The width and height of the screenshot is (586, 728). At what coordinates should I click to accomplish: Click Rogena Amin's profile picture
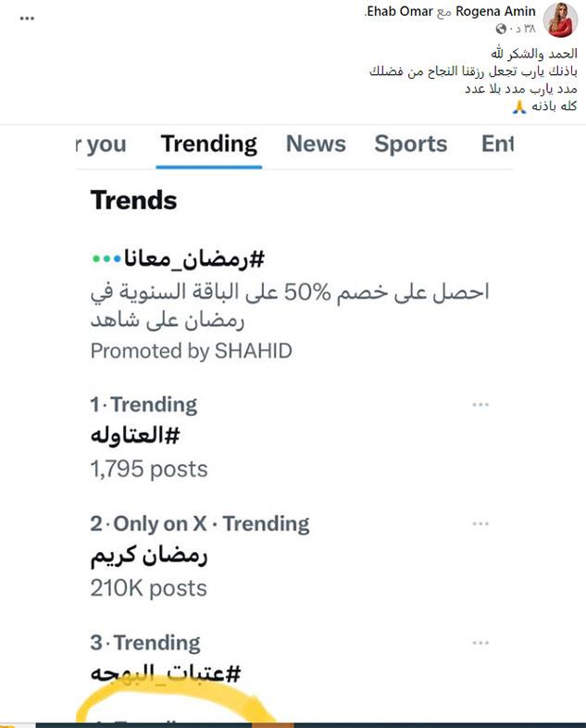point(561,19)
